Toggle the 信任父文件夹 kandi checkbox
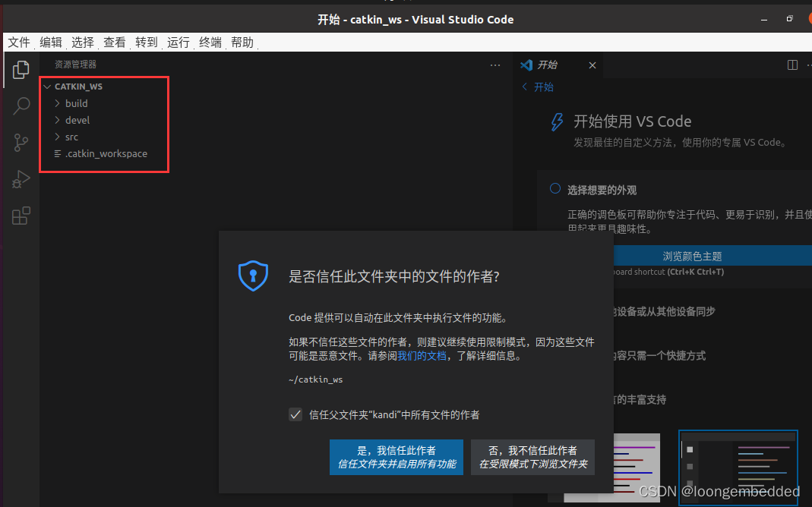The height and width of the screenshot is (507, 812). [295, 414]
